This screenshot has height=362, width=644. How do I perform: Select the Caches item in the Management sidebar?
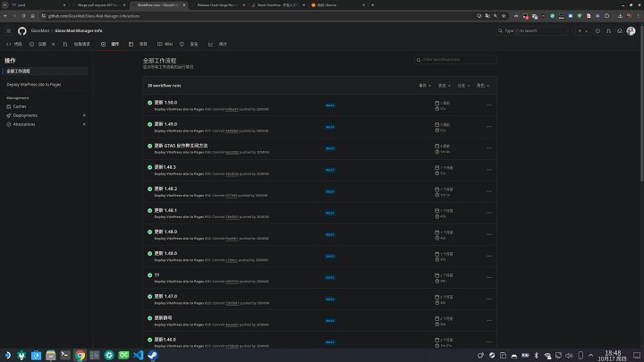pyautogui.click(x=20, y=106)
